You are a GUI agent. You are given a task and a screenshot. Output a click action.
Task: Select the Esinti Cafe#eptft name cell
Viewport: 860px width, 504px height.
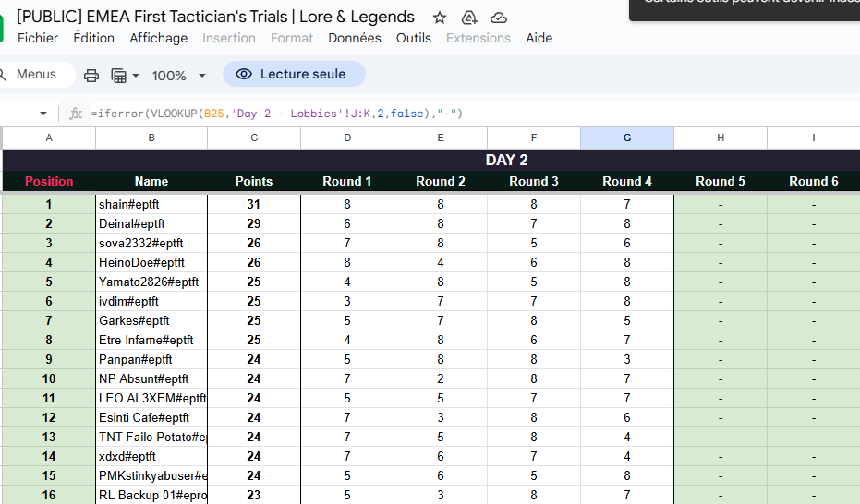coord(151,417)
